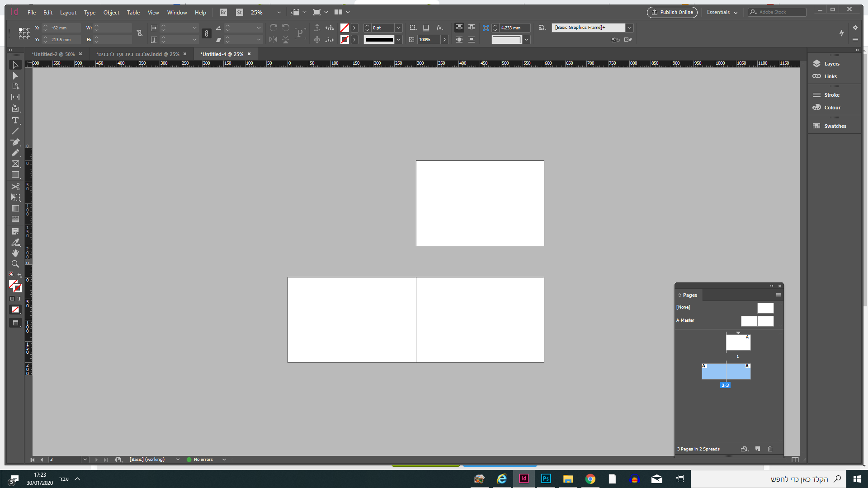
Task: Select the Rectangle Frame tool
Action: tap(15, 164)
